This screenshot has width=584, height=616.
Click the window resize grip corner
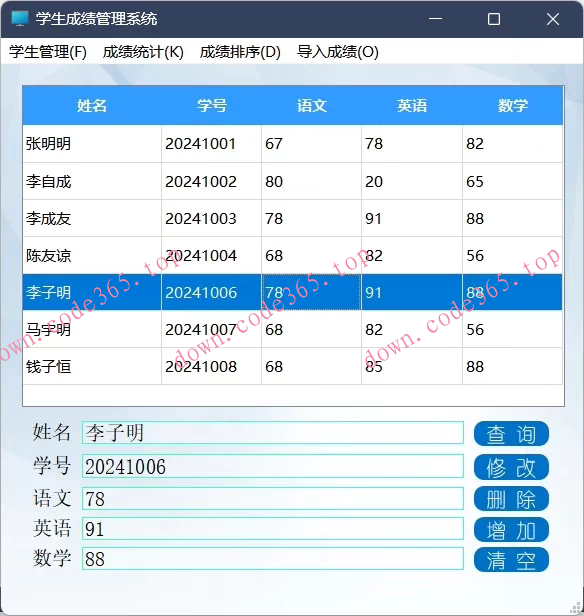pos(575,608)
